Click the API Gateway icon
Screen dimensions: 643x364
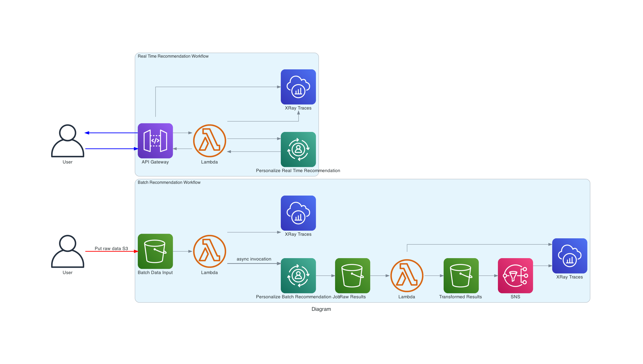coord(155,141)
